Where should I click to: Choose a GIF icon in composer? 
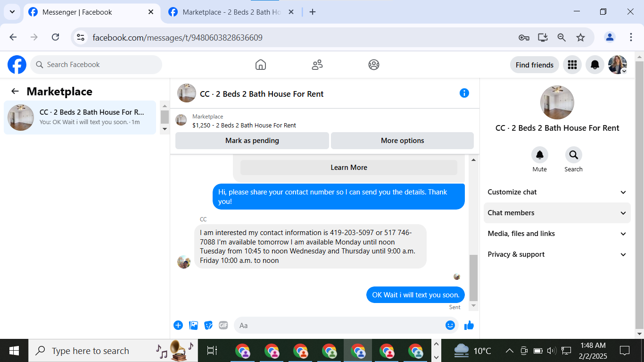(223, 325)
